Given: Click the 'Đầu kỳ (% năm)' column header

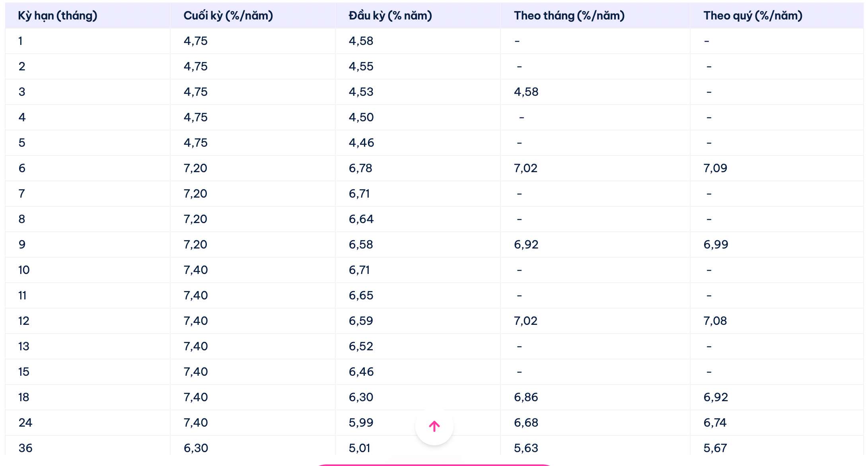Looking at the screenshot, I should (390, 16).
